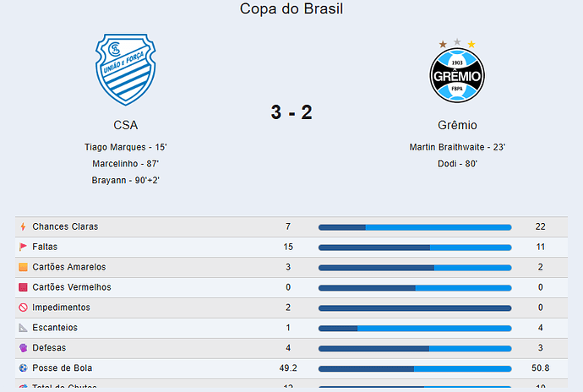Open the Grêmio team name link
The height and width of the screenshot is (392, 583).
click(x=457, y=125)
